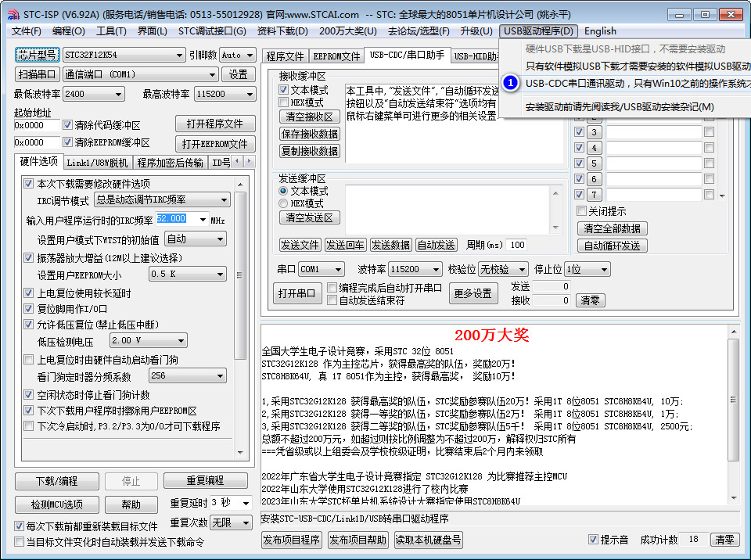
Task: Click the 自动循环发送 button
Action: click(x=612, y=246)
